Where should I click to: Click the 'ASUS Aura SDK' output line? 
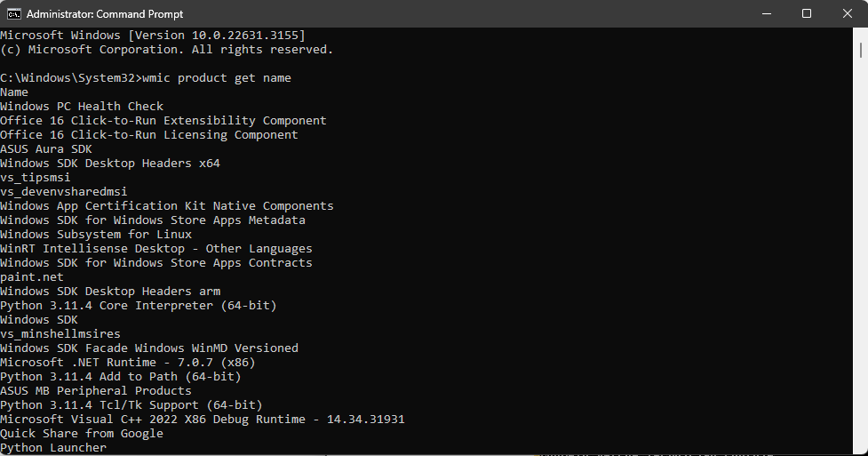click(46, 149)
